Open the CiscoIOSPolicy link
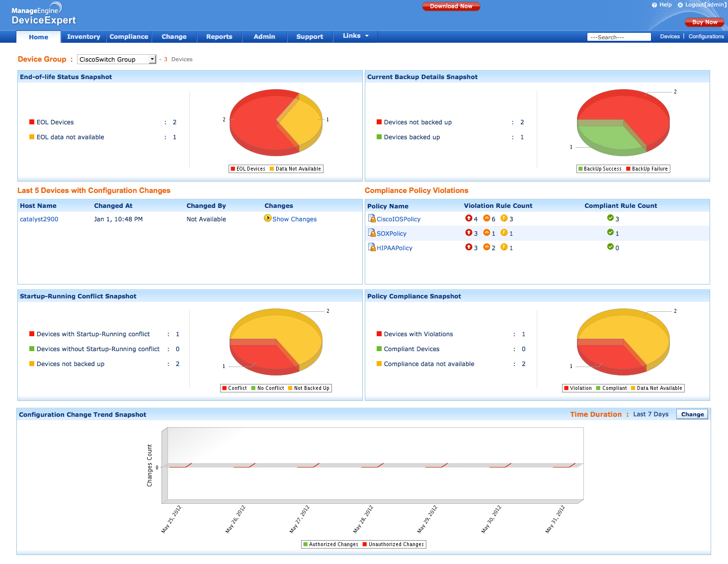The image size is (728, 564). [399, 219]
